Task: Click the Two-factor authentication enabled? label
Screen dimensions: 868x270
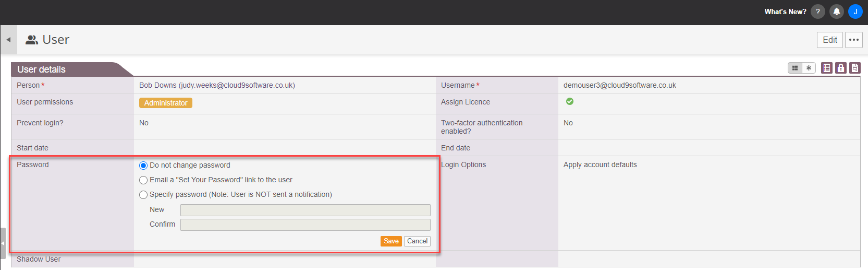Action: pyautogui.click(x=482, y=127)
